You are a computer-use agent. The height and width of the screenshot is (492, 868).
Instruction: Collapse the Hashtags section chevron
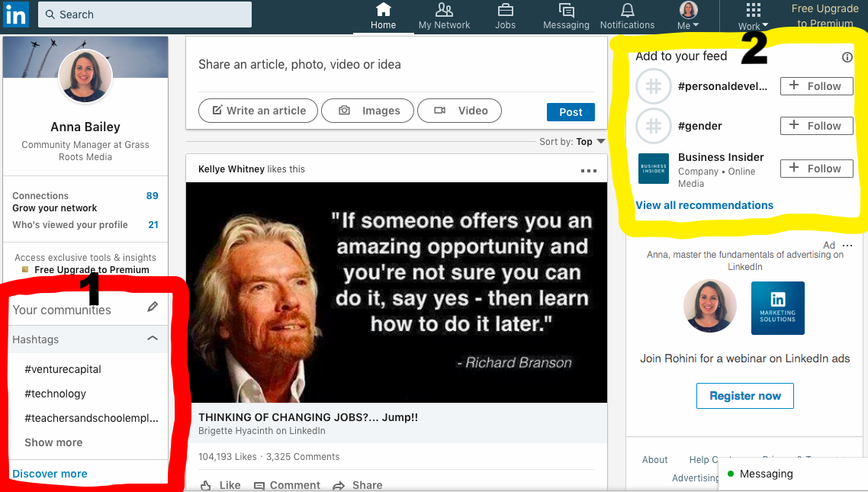coord(153,338)
